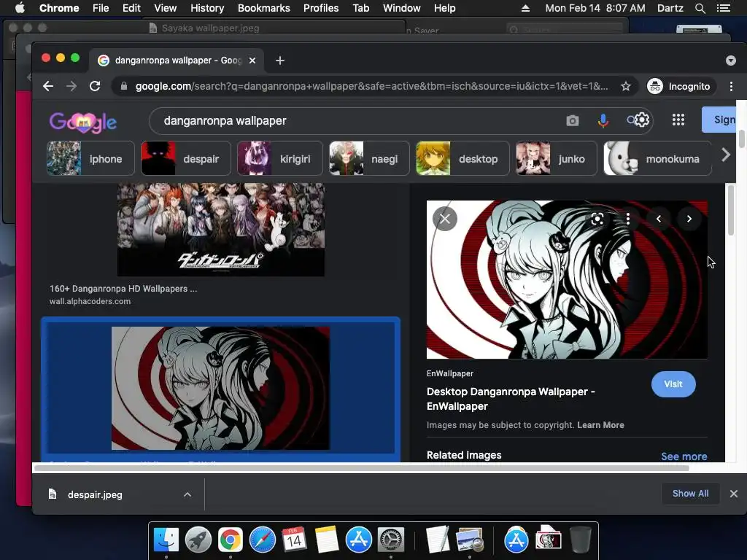Filter results by the junko chip
The image size is (747, 560).
[x=557, y=158]
